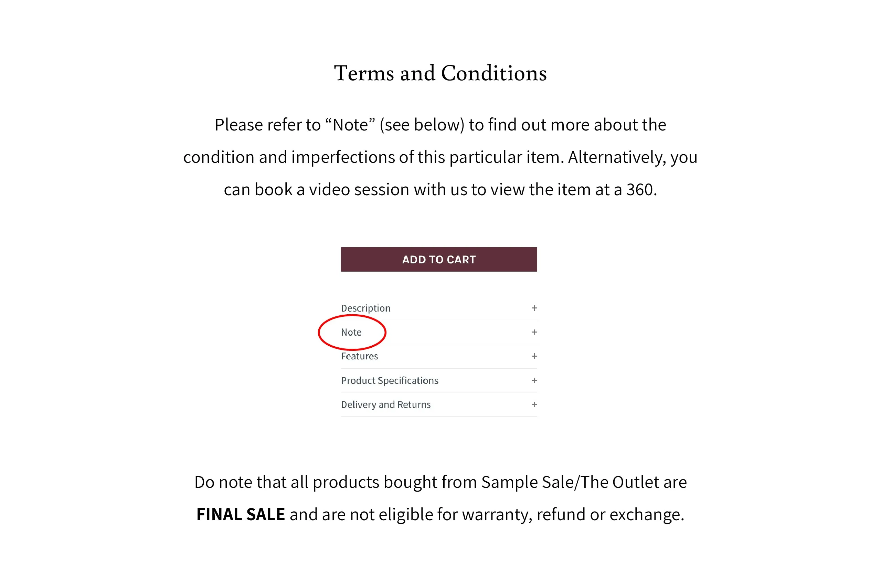Expand Delivery and Returns plus icon

(534, 404)
